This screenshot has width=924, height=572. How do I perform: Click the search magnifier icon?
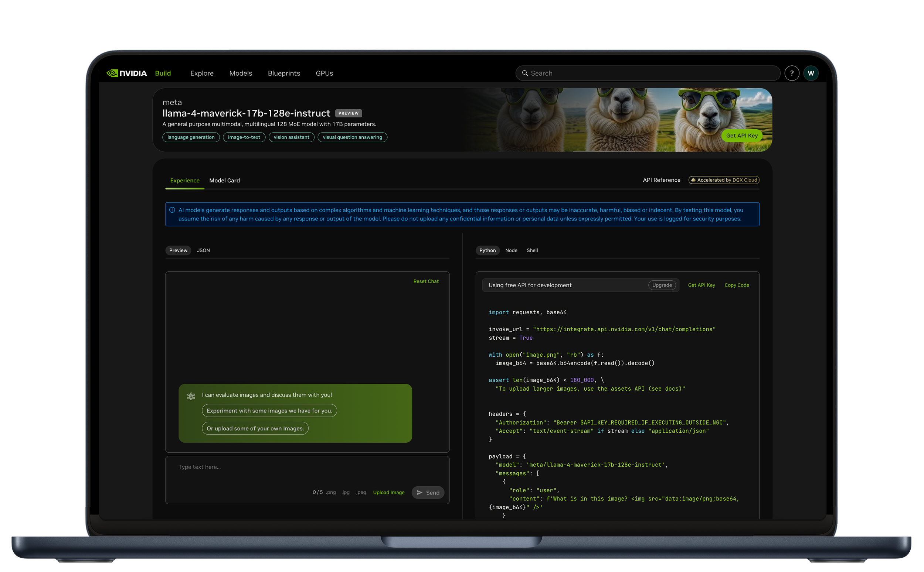[525, 73]
